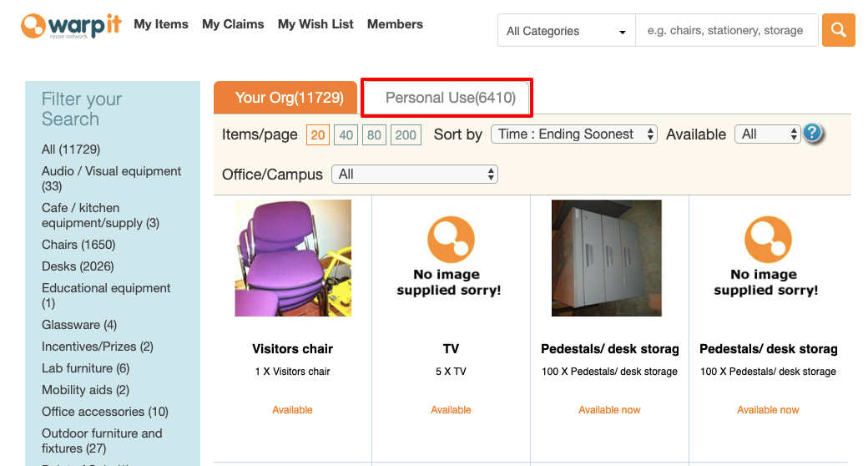Open My Wish List
This screenshot has height=466, width=868.
click(315, 24)
